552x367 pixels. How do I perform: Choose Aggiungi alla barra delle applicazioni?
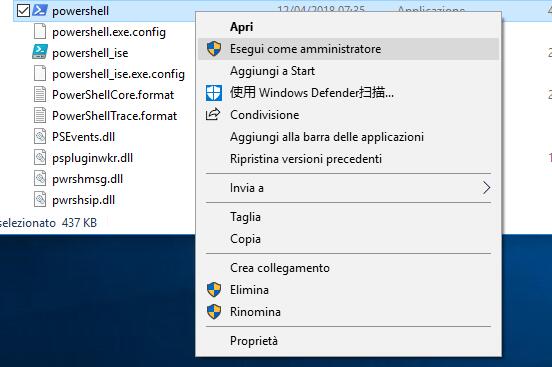(349, 137)
